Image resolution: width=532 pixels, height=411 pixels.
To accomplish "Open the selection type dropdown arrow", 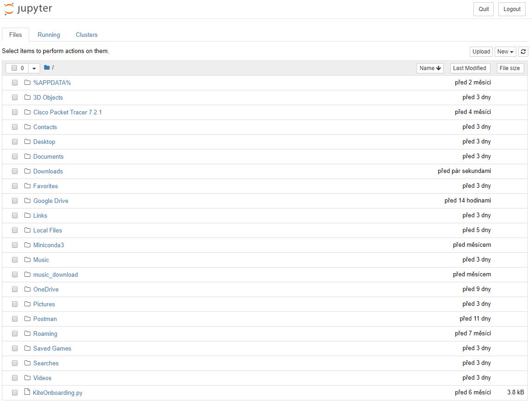I will pyautogui.click(x=34, y=68).
